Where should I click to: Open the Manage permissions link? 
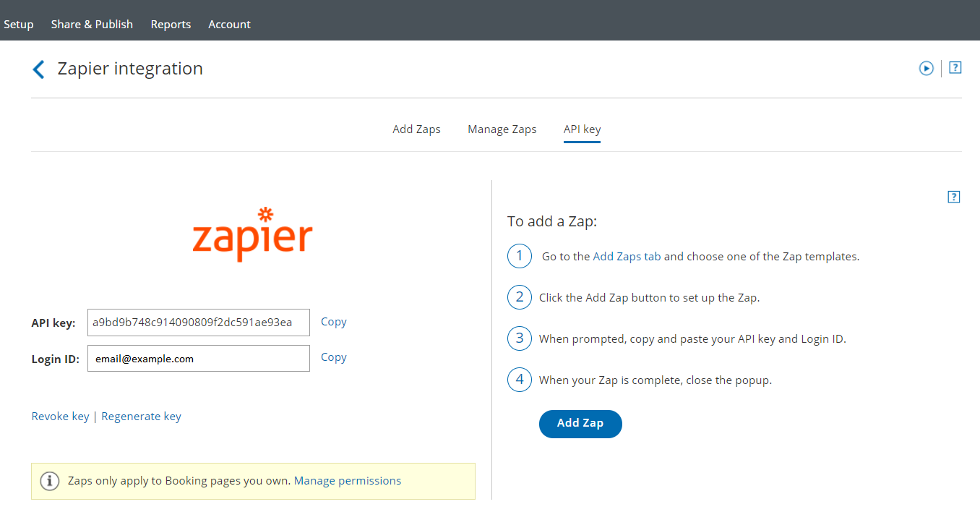pos(348,481)
